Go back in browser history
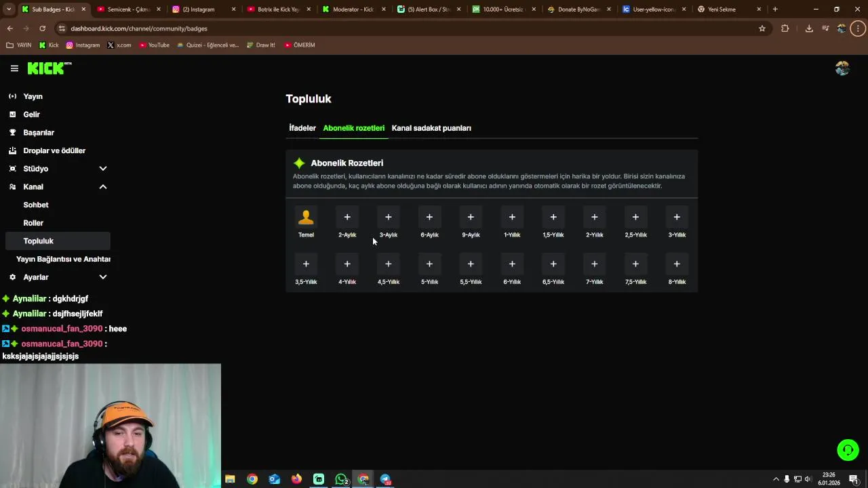Viewport: 868px width, 488px height. coord(9,28)
